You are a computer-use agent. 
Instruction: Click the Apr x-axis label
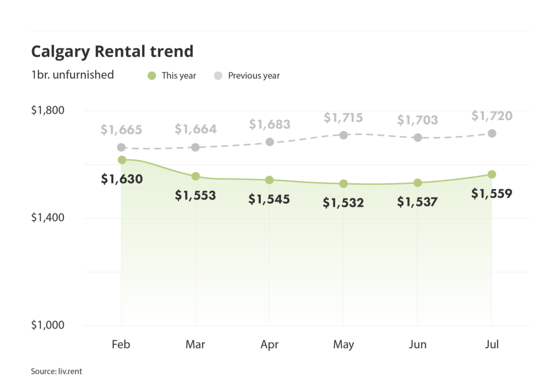(x=269, y=345)
